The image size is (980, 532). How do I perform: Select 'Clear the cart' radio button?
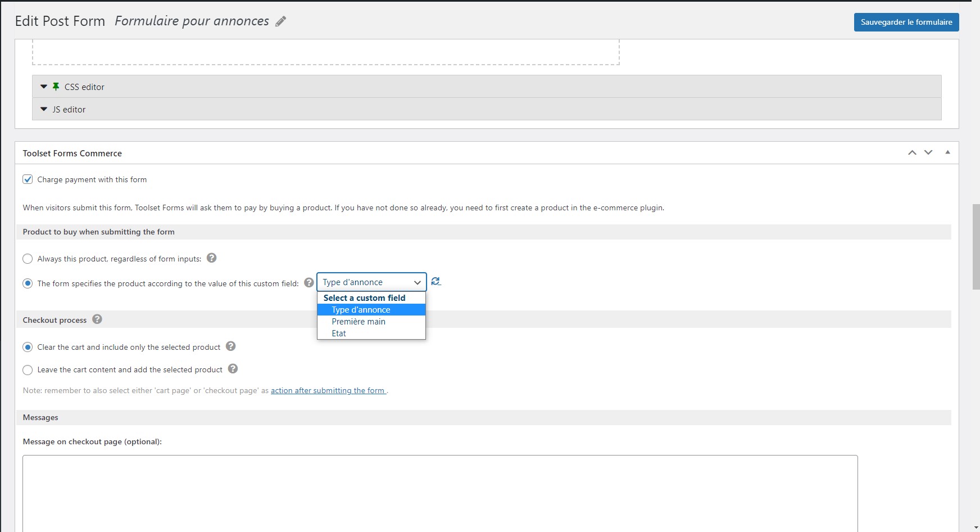point(28,348)
